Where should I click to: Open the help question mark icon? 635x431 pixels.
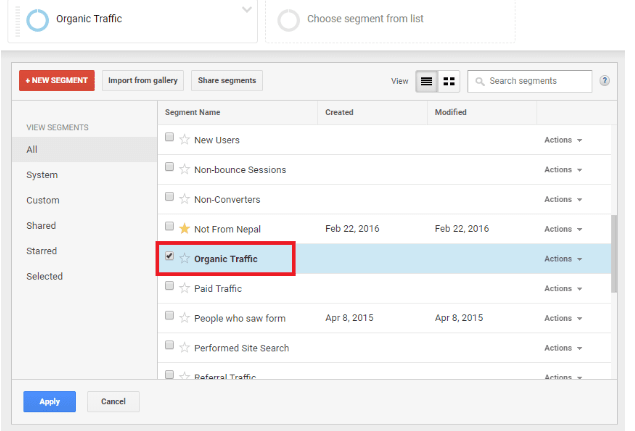[x=604, y=81]
